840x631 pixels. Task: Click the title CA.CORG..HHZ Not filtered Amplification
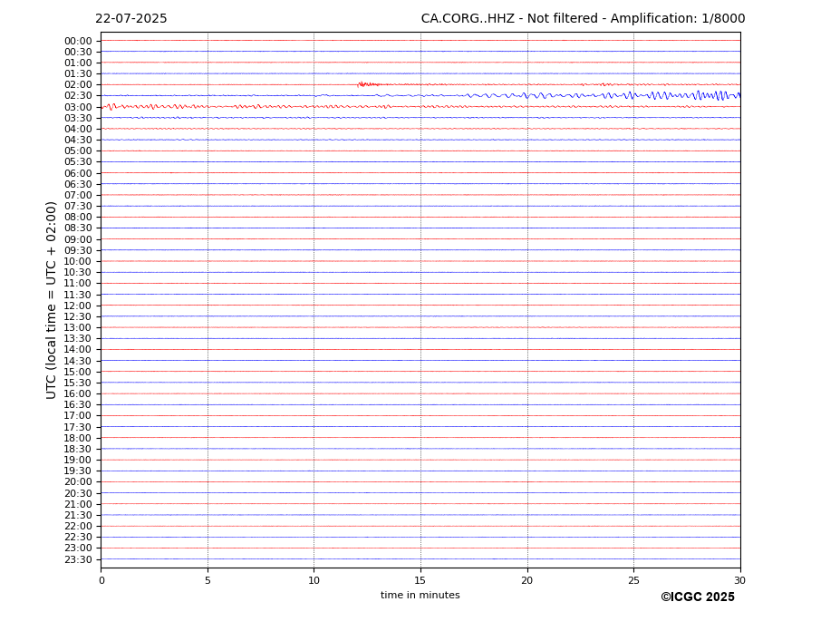point(583,19)
